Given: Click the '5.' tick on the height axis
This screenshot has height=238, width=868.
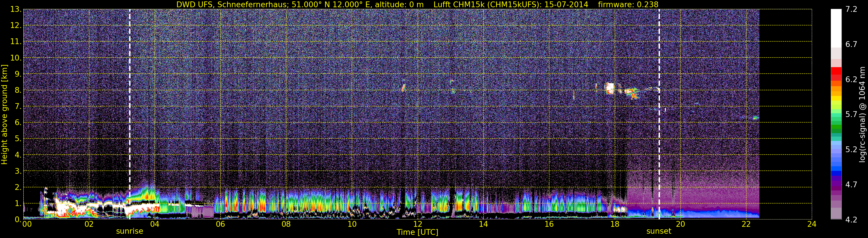Looking at the screenshot, I should 18,139.
